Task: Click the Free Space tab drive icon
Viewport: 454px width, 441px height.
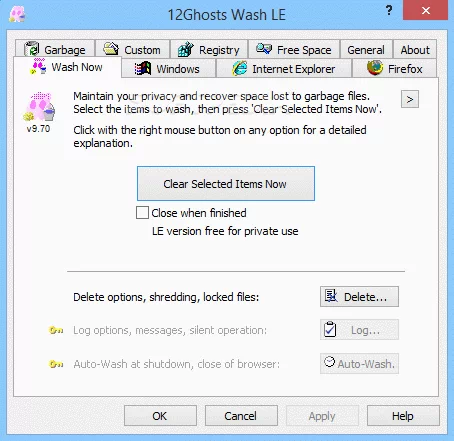Action: coord(264,49)
